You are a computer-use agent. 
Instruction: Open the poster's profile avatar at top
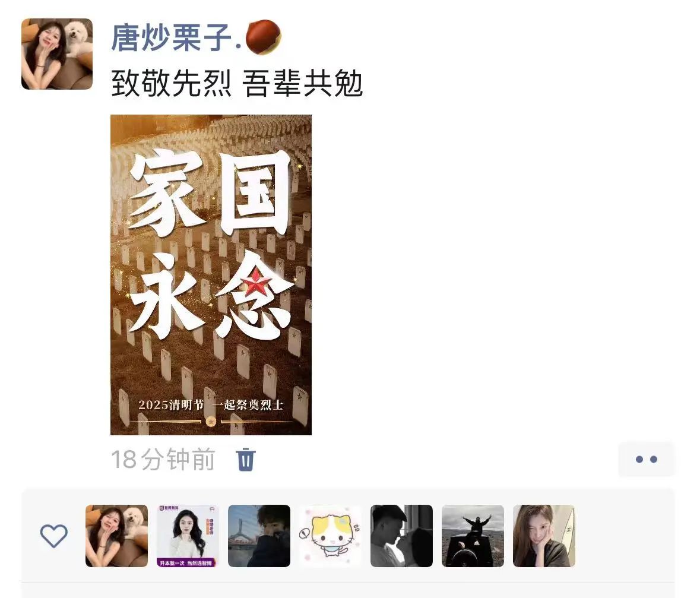(57, 54)
